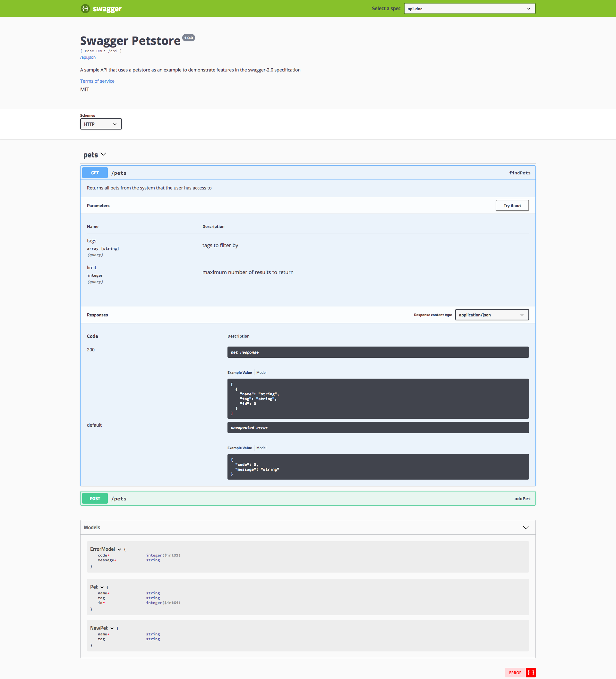
Task: Collapse the Pet model chevron
Action: (x=102, y=587)
